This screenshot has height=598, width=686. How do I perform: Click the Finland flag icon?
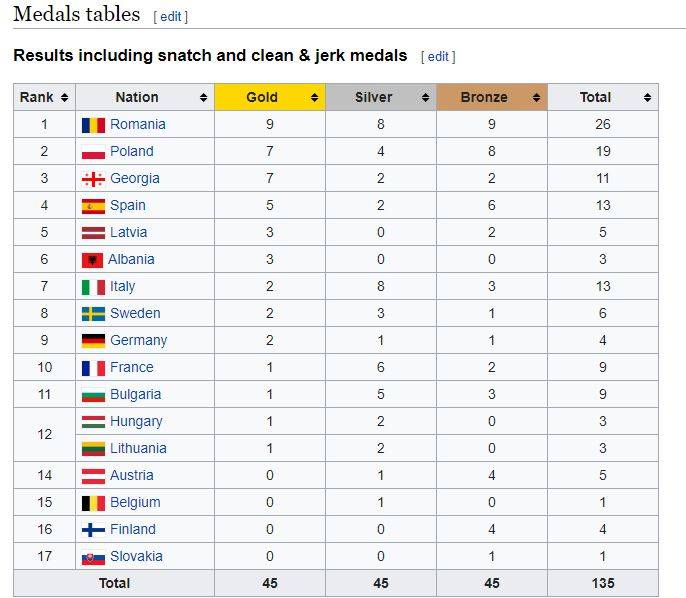(93, 530)
